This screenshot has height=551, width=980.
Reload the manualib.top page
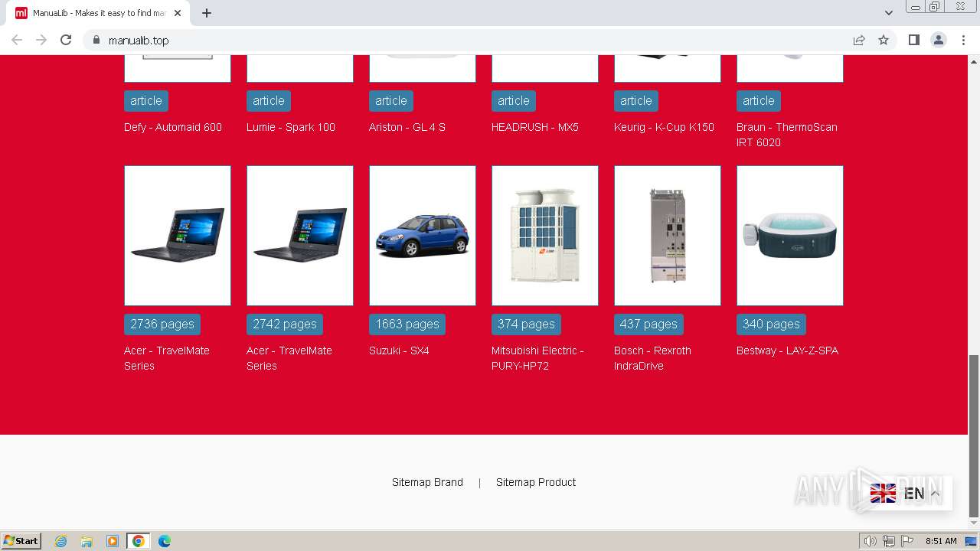[x=66, y=40]
